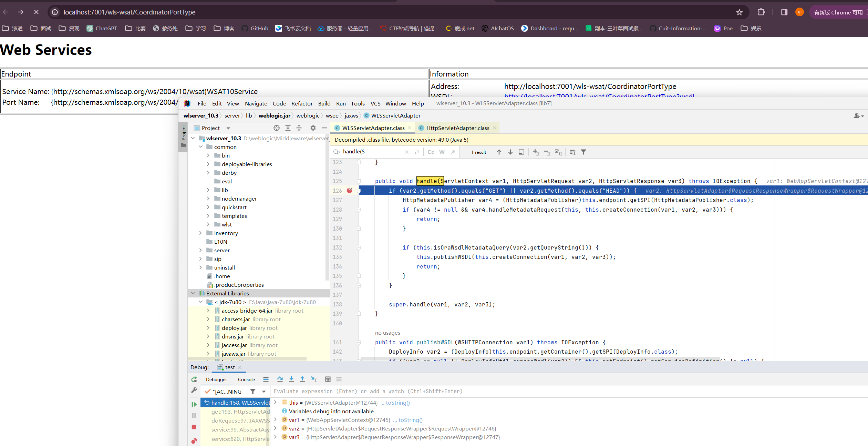The width and height of the screenshot is (868, 446).
Task: Open Project panel gear options
Action: (313, 128)
